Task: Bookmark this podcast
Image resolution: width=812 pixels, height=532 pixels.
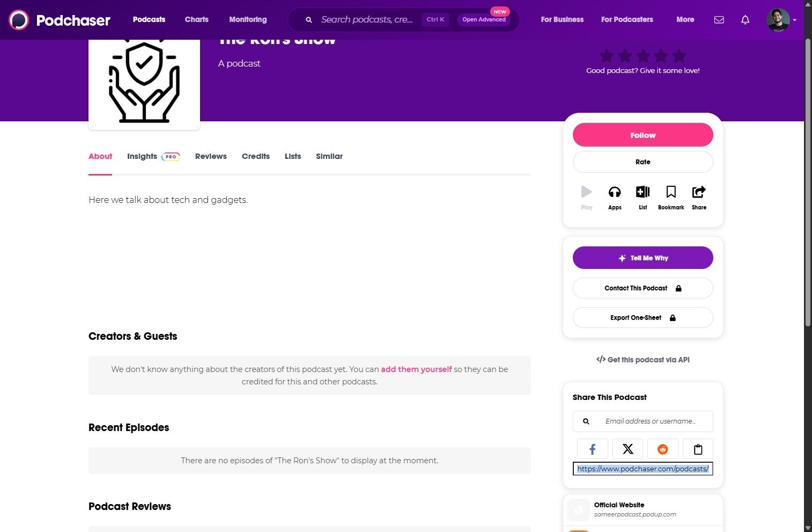Action: 671,193
